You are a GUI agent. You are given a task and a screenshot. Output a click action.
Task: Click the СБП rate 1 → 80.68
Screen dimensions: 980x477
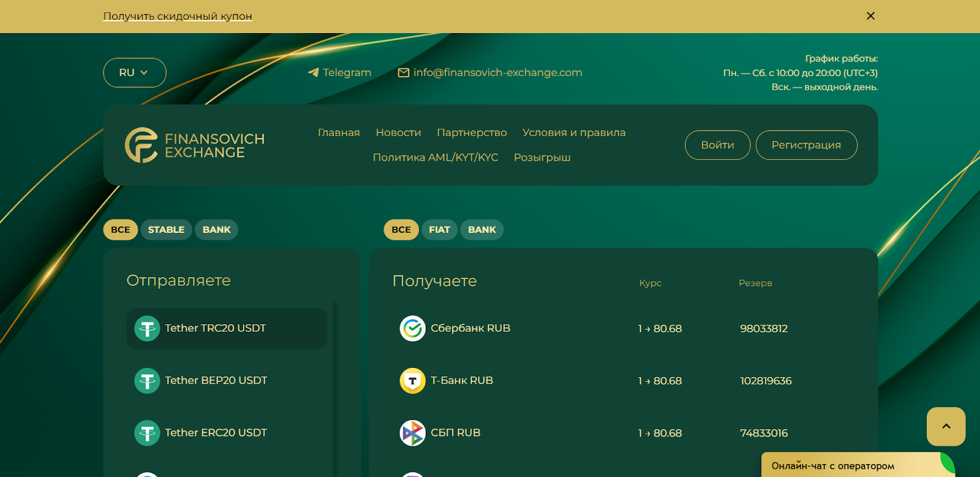(660, 433)
